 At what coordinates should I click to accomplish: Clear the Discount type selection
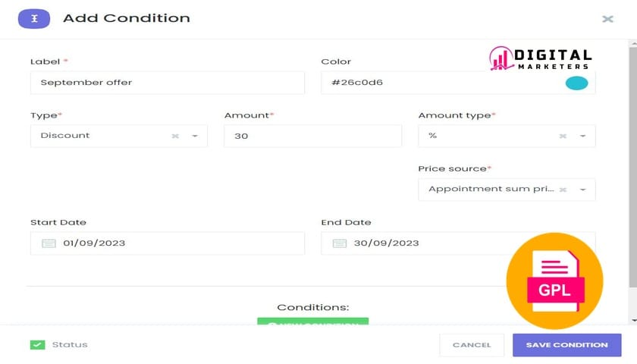point(175,136)
